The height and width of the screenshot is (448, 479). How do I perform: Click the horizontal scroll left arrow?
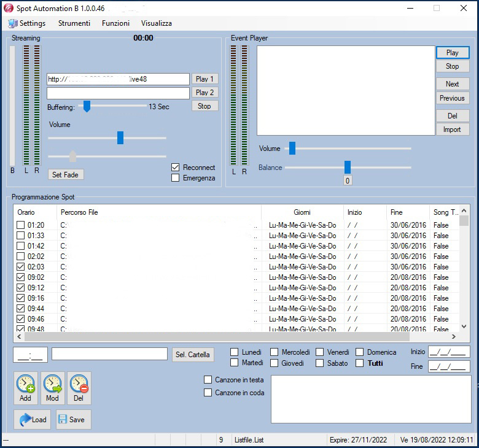click(x=19, y=336)
